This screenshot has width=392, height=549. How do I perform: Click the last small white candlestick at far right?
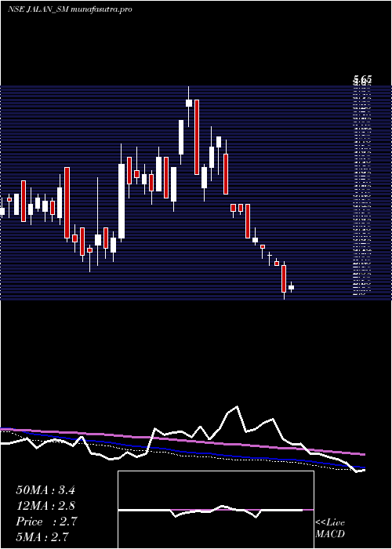click(291, 287)
